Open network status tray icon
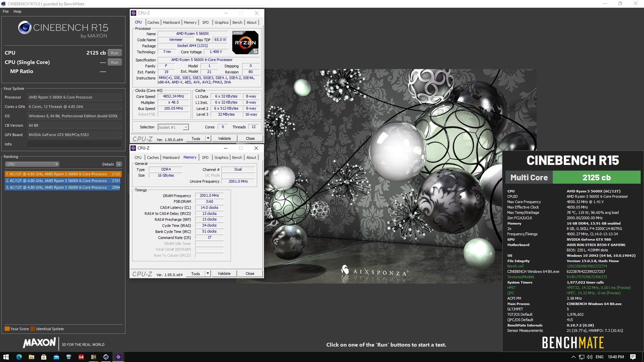The image size is (644, 362). pyautogui.click(x=581, y=357)
